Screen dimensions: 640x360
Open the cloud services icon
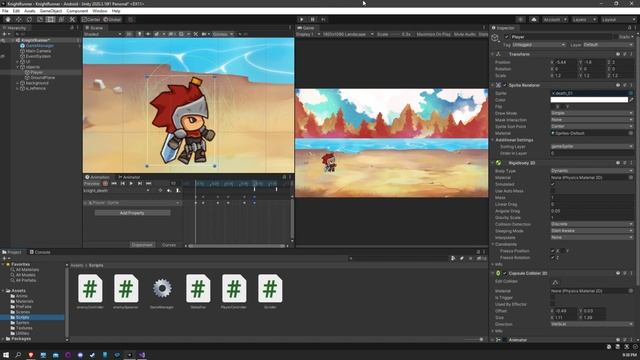coord(534,20)
